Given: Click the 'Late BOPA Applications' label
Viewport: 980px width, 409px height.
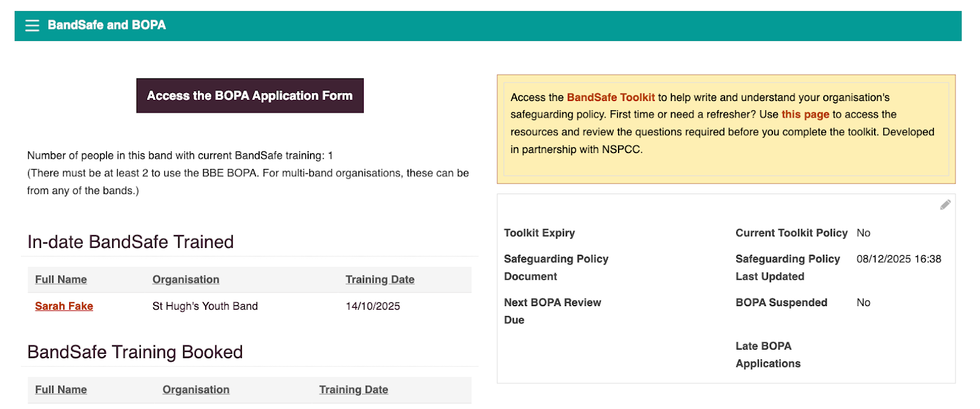Looking at the screenshot, I should coord(768,355).
